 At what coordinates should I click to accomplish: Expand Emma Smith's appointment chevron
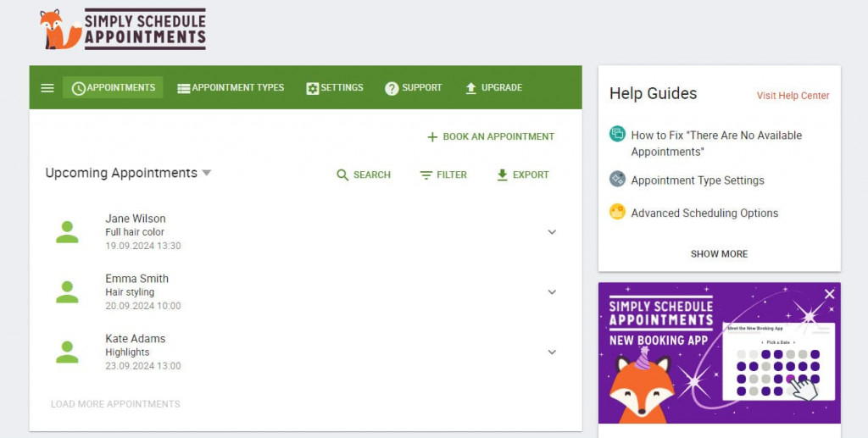(x=552, y=292)
